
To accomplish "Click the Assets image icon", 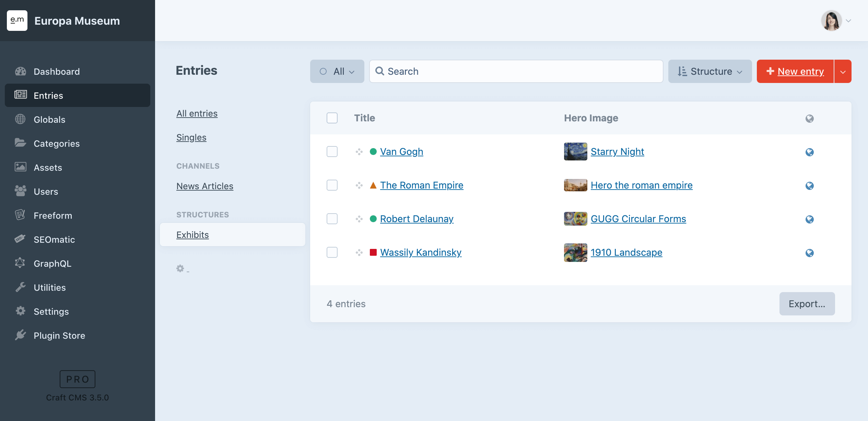I will coord(21,167).
